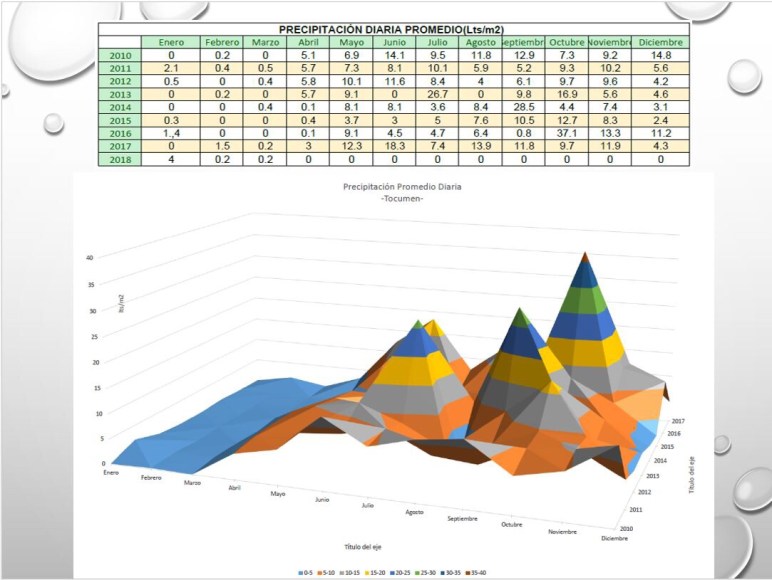Select the table title 'PRECIPITACIÓN DIARIA PROMEDIO'

tap(381, 30)
